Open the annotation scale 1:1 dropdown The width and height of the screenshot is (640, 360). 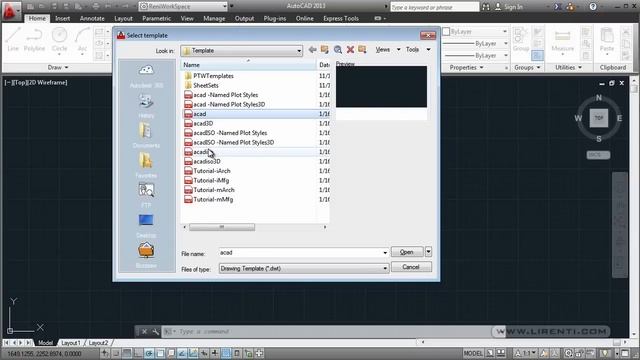525,353
